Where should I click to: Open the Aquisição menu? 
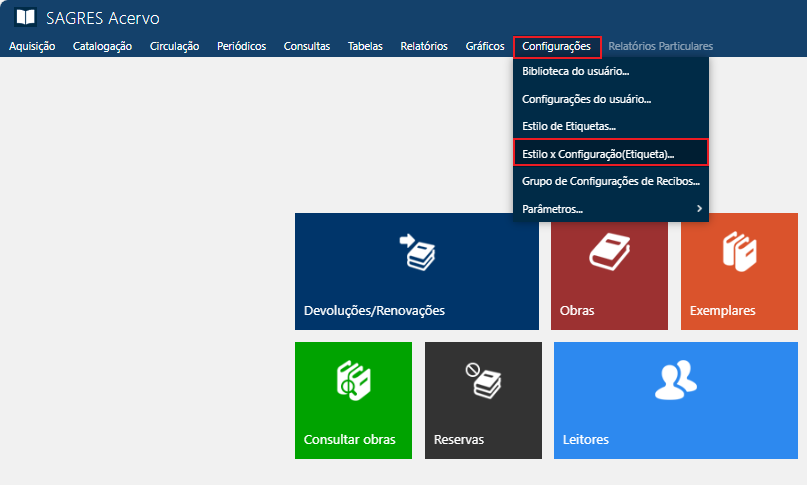pyautogui.click(x=32, y=46)
